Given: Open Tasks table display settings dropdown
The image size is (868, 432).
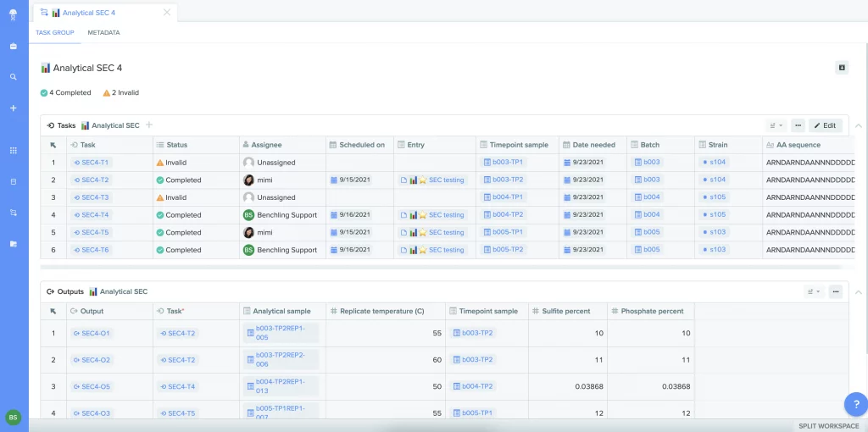Looking at the screenshot, I should pyautogui.click(x=776, y=125).
